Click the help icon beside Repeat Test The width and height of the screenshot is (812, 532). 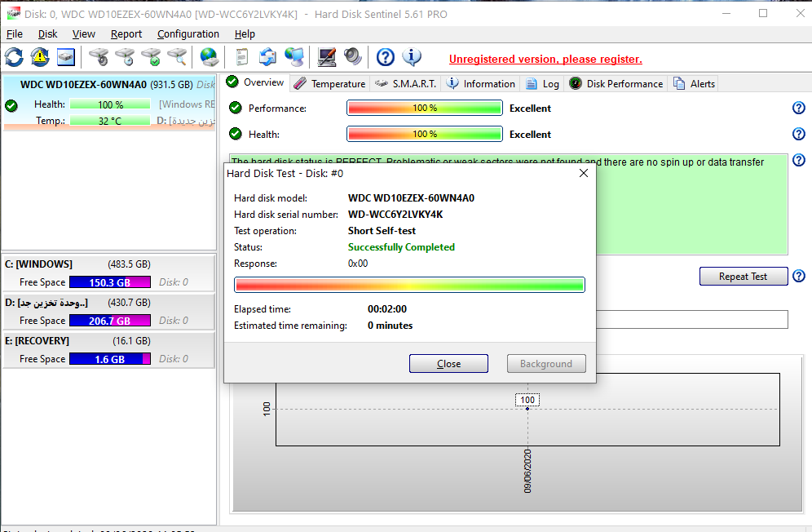click(x=799, y=277)
